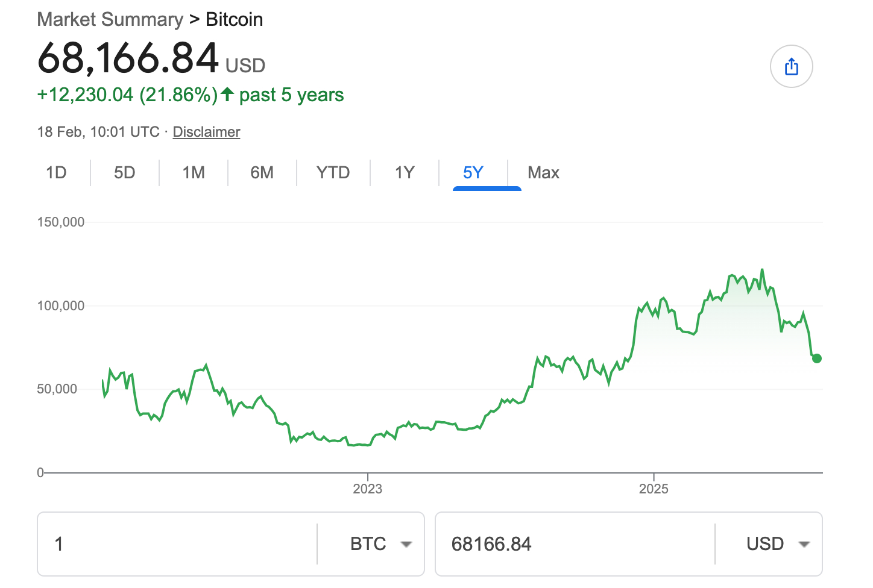Open the 1Y chart tab

click(x=405, y=173)
